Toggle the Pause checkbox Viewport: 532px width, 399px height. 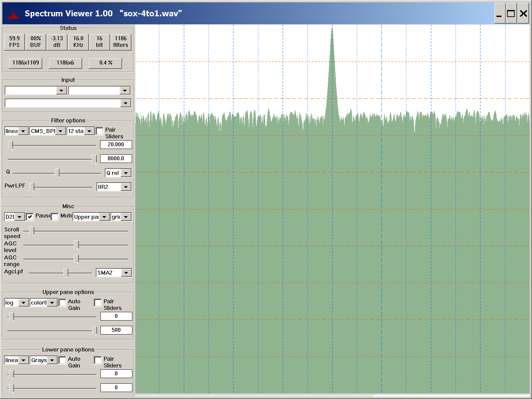point(30,217)
